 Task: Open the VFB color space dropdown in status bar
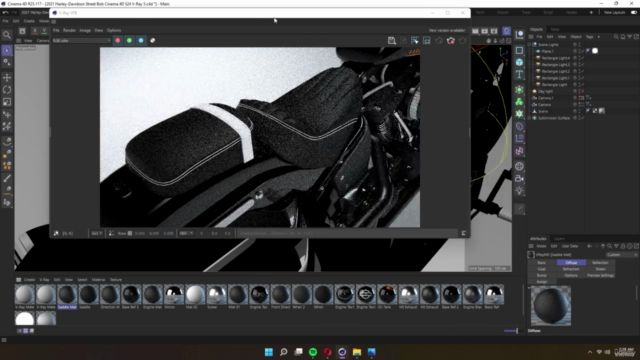tap(186, 233)
